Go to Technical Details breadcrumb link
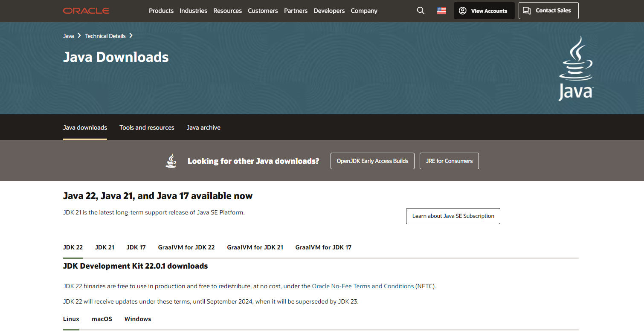Viewport: 644px width, 333px height. coord(105,36)
